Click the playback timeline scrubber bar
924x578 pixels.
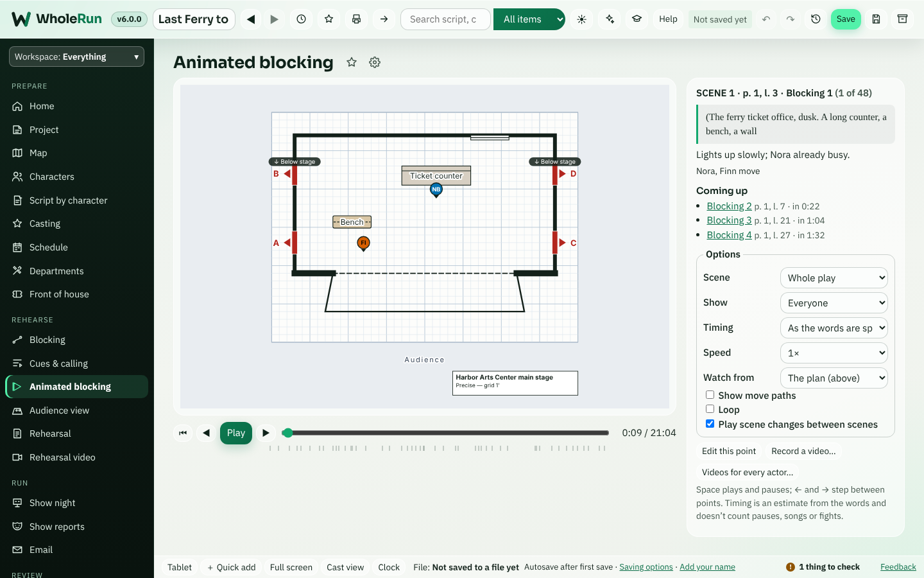pos(446,433)
